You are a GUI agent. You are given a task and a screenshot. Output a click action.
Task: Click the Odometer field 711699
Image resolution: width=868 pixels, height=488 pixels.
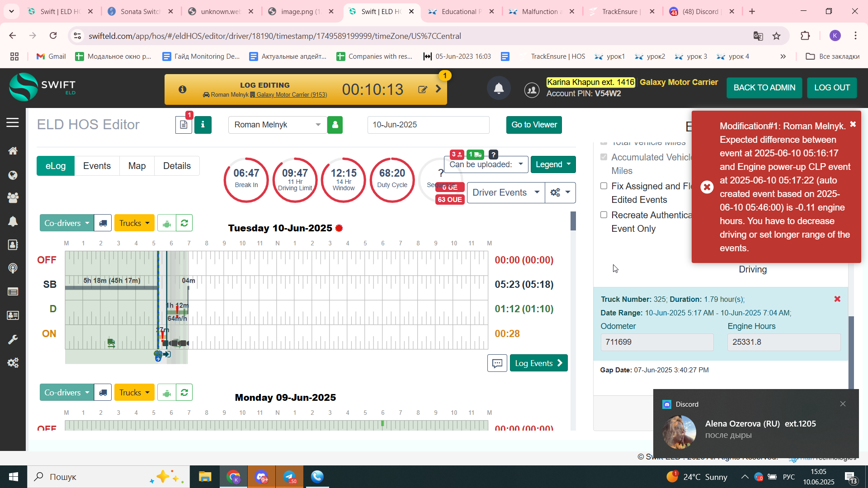657,342
